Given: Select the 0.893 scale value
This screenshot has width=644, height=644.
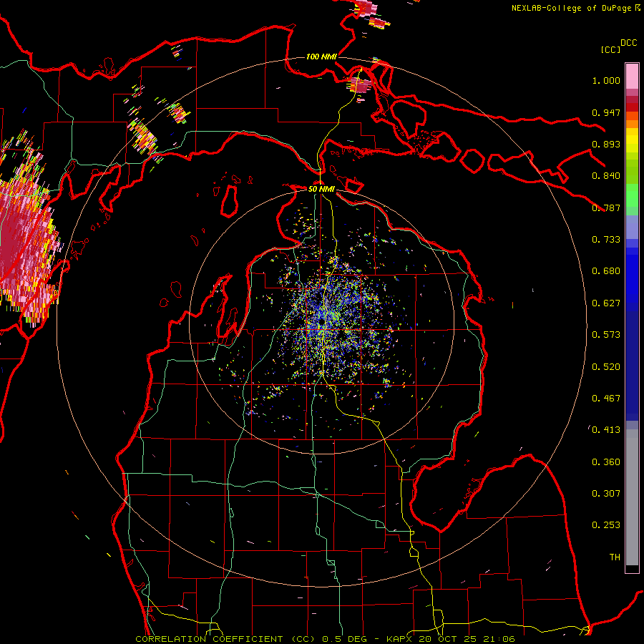Looking at the screenshot, I should (x=606, y=144).
